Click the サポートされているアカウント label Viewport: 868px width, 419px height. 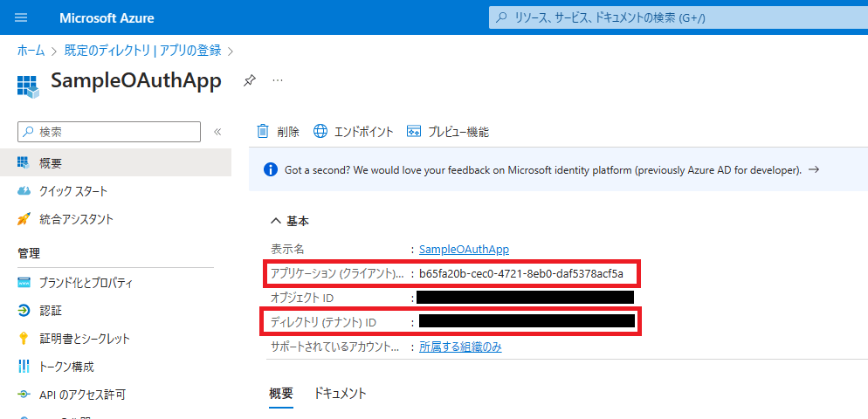click(x=334, y=347)
